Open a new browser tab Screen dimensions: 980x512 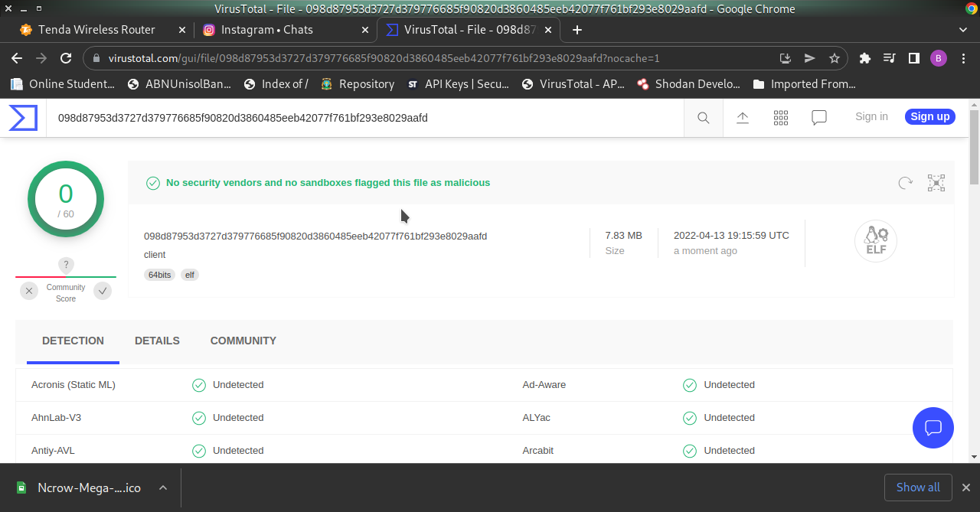click(x=577, y=30)
